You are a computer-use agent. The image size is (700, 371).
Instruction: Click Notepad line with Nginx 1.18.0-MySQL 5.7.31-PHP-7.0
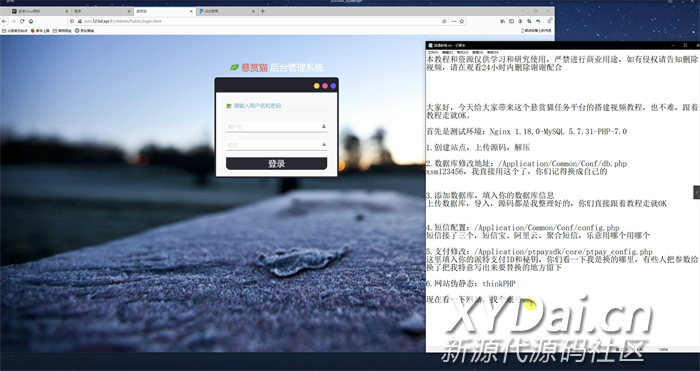coord(527,132)
